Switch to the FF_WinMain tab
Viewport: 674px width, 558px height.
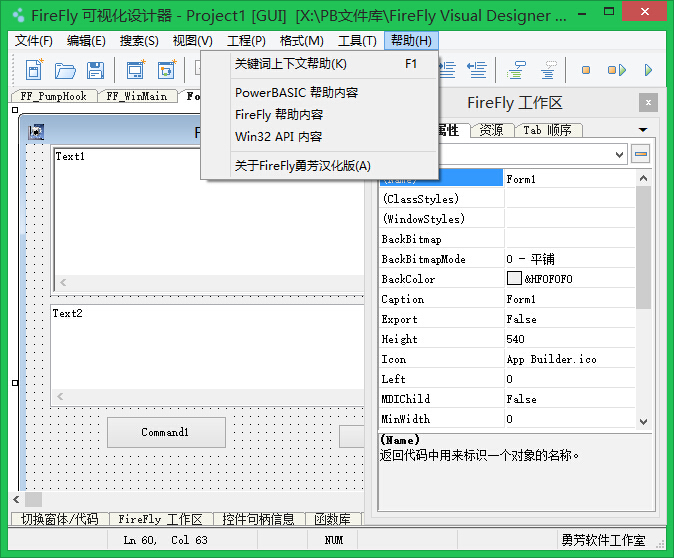tap(137, 96)
